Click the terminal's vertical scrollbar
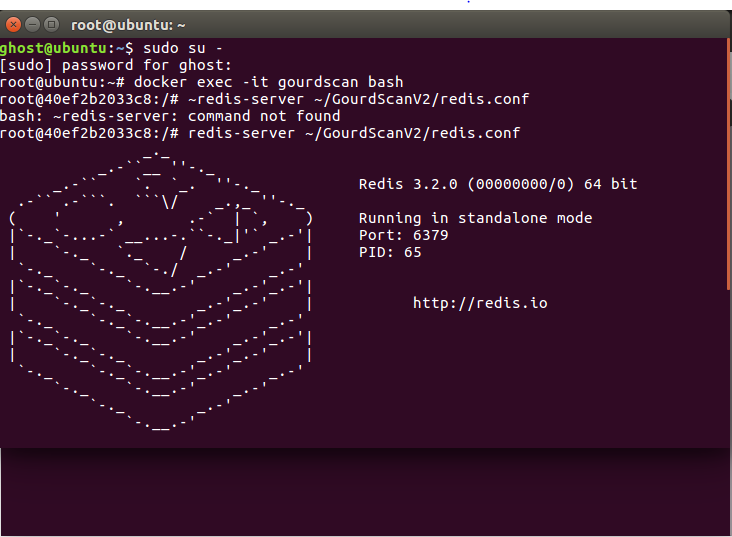The image size is (732, 537). pos(729,163)
